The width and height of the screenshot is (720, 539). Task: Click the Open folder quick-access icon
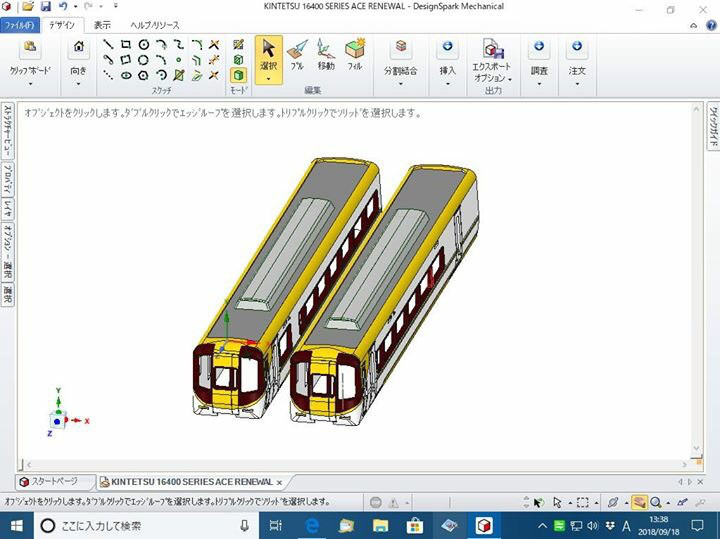click(x=28, y=6)
